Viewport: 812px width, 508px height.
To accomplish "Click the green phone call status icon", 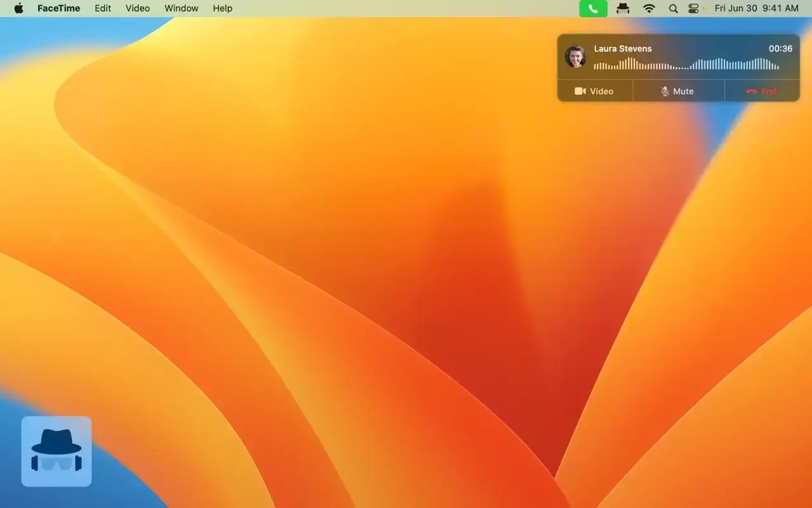I will point(593,8).
